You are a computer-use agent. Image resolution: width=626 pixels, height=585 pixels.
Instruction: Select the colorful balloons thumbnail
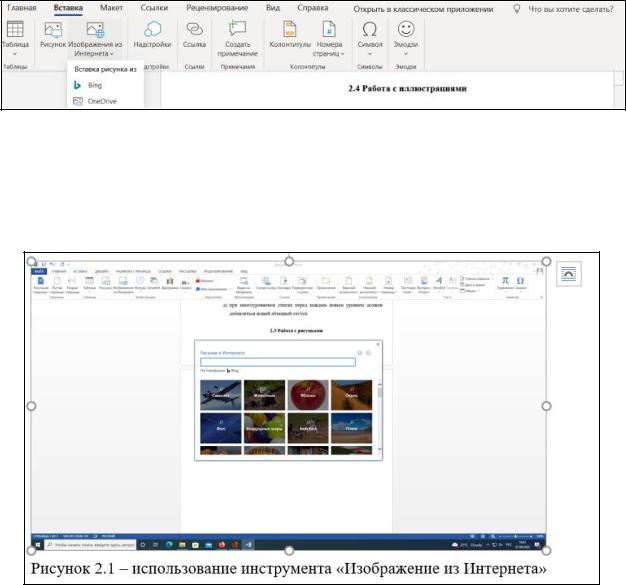click(264, 428)
